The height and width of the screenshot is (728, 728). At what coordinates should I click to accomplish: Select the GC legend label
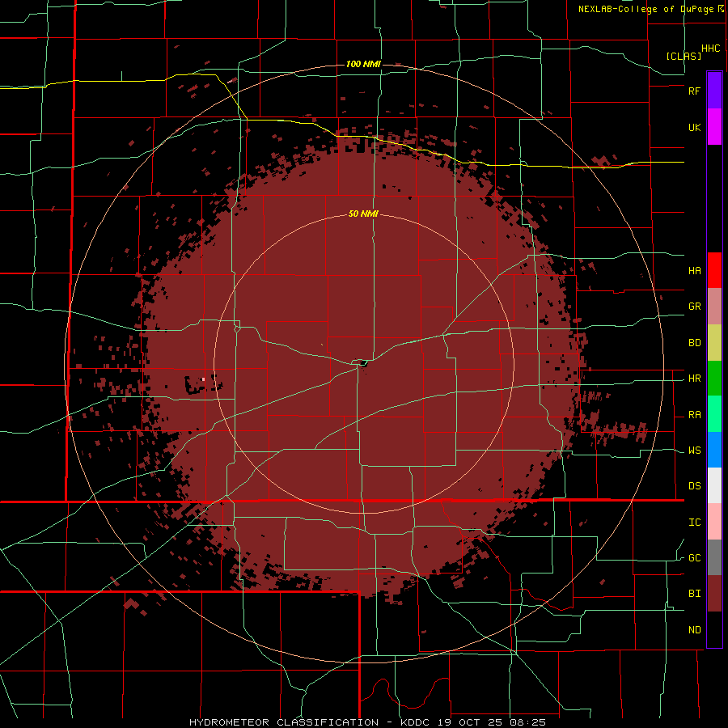(x=694, y=558)
